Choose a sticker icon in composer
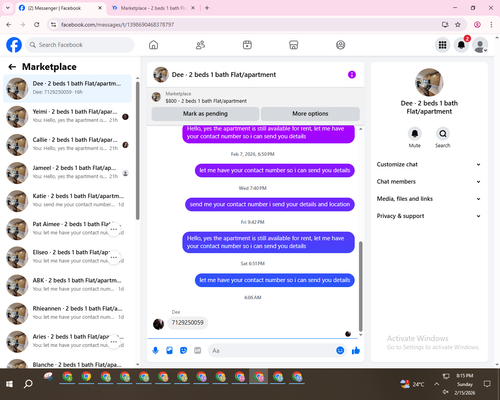The width and height of the screenshot is (500, 400). coord(183,350)
